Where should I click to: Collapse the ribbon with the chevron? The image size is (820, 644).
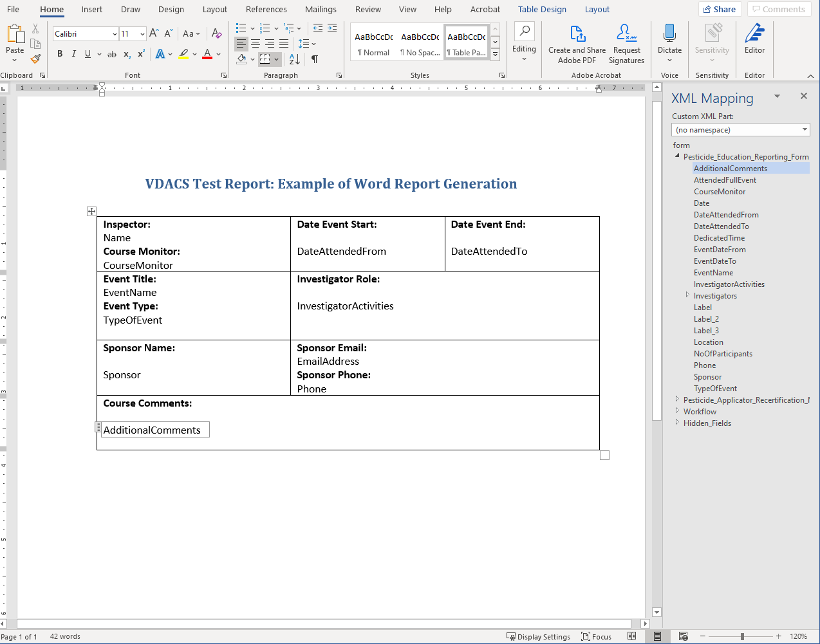coord(810,76)
